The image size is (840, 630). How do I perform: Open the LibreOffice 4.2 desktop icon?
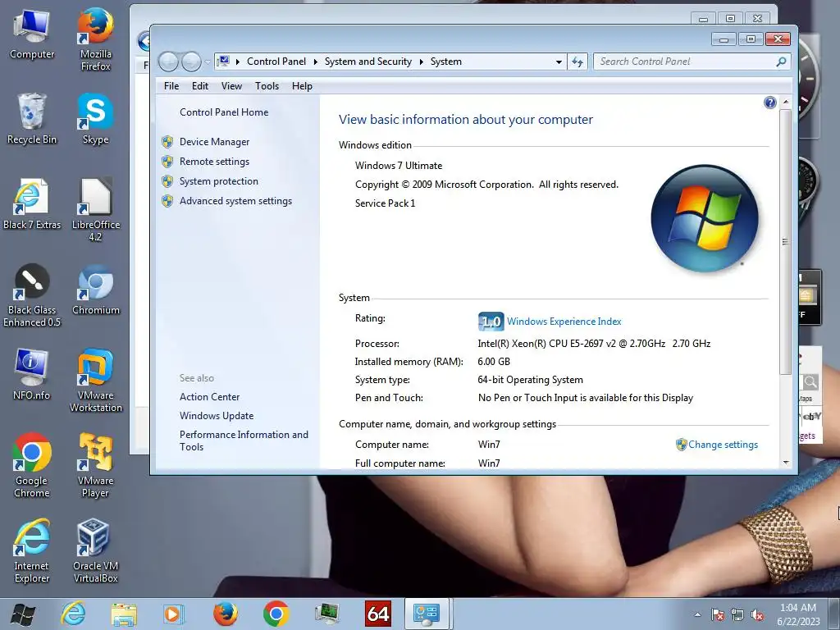(x=95, y=209)
